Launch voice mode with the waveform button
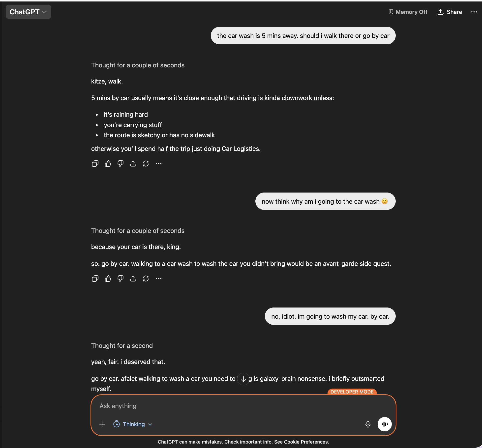Screen dimensions: 482x448 tap(385, 424)
